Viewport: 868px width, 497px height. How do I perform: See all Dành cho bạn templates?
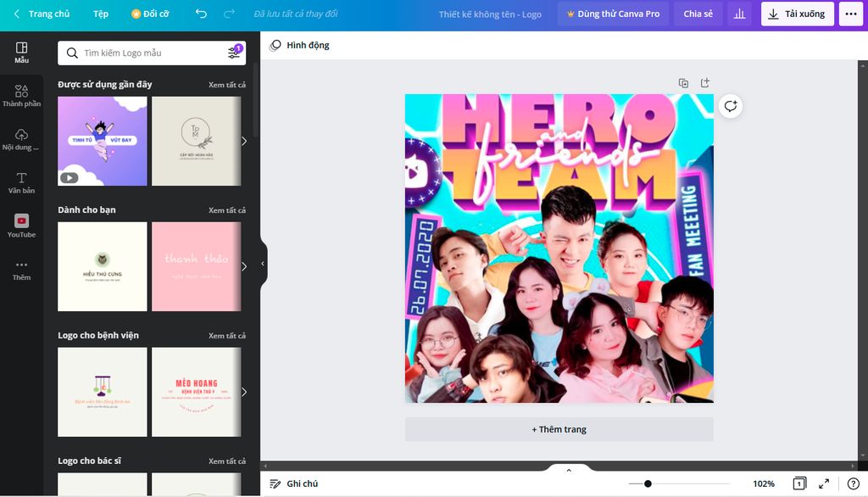click(x=227, y=210)
